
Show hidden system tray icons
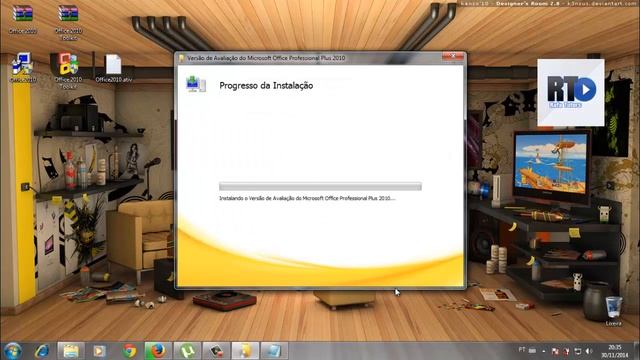(544, 351)
